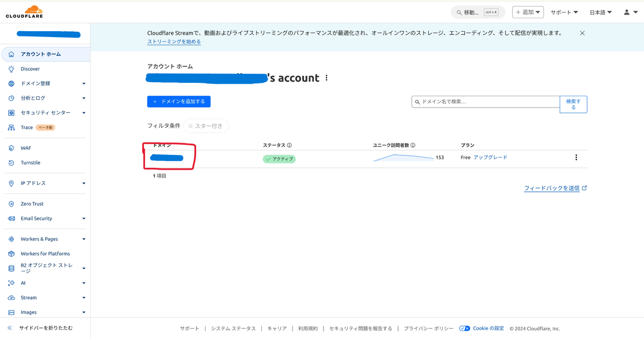Select the Images picture icon
The image size is (644, 338).
click(x=11, y=312)
